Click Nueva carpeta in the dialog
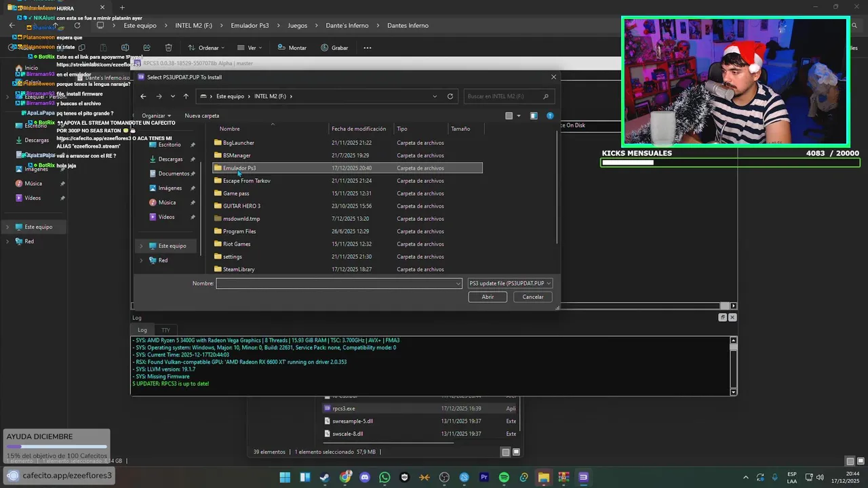The image size is (868, 488). 202,116
